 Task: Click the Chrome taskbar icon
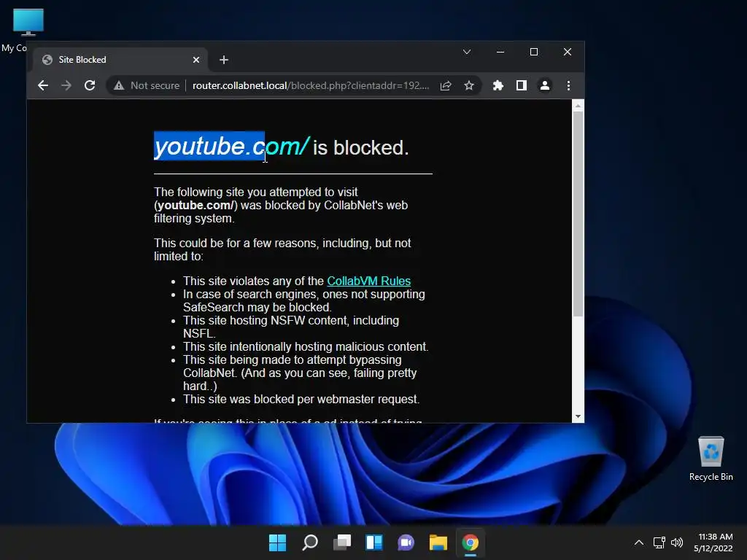click(471, 542)
